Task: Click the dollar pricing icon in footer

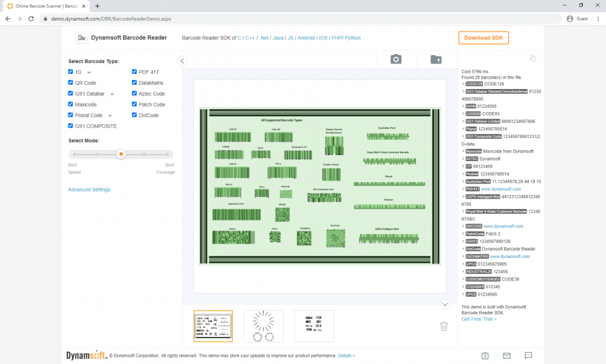Action: pos(485,356)
